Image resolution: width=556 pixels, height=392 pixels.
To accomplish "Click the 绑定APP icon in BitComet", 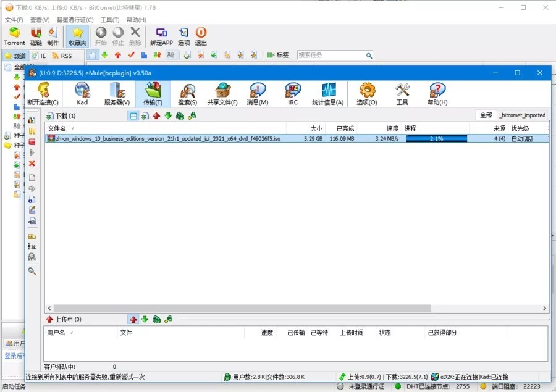I will (161, 36).
